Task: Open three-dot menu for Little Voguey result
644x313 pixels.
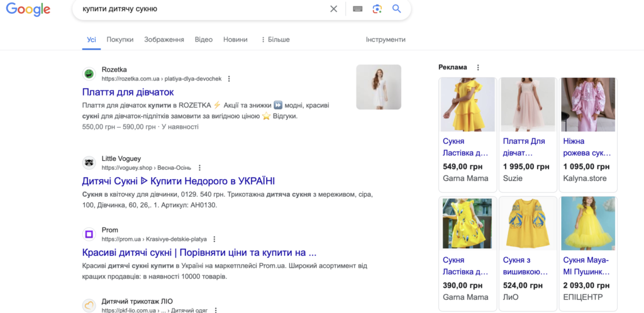Action: click(x=199, y=168)
